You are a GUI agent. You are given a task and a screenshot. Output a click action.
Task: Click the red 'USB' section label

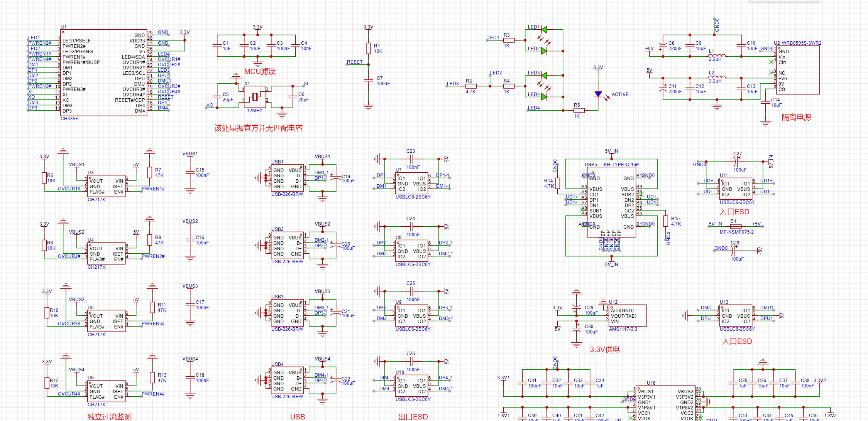click(298, 417)
